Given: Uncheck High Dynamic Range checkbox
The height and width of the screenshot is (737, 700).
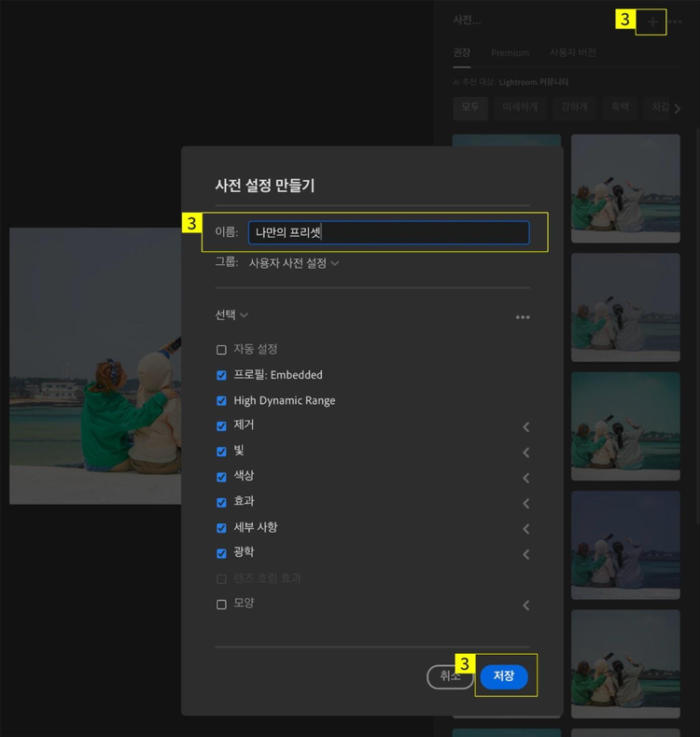Looking at the screenshot, I should pos(221,400).
